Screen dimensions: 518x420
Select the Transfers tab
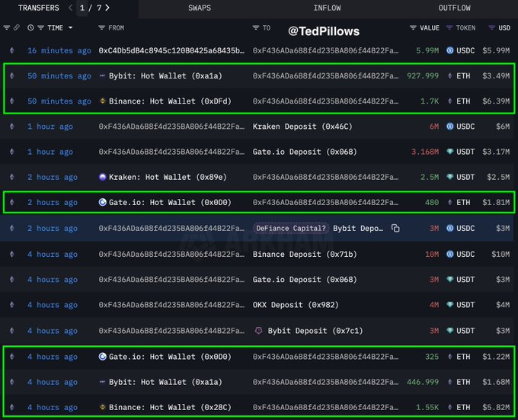(x=39, y=8)
